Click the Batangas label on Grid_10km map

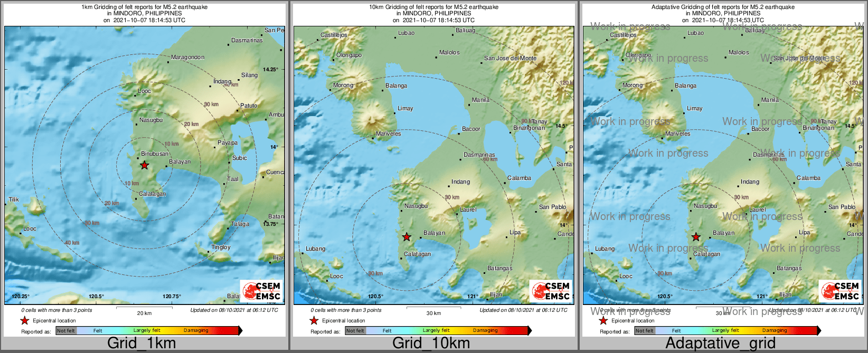pos(499,268)
